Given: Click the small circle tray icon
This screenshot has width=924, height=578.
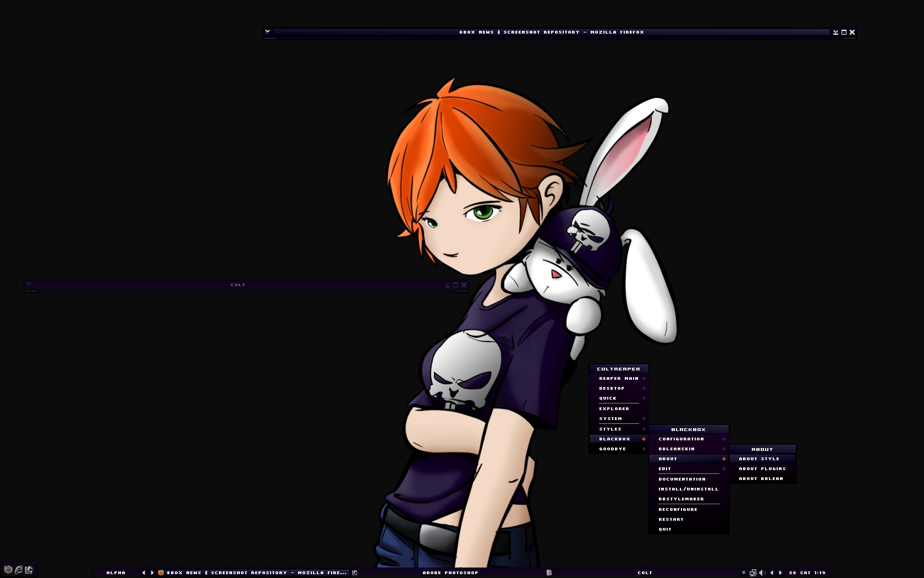Looking at the screenshot, I should [x=744, y=572].
